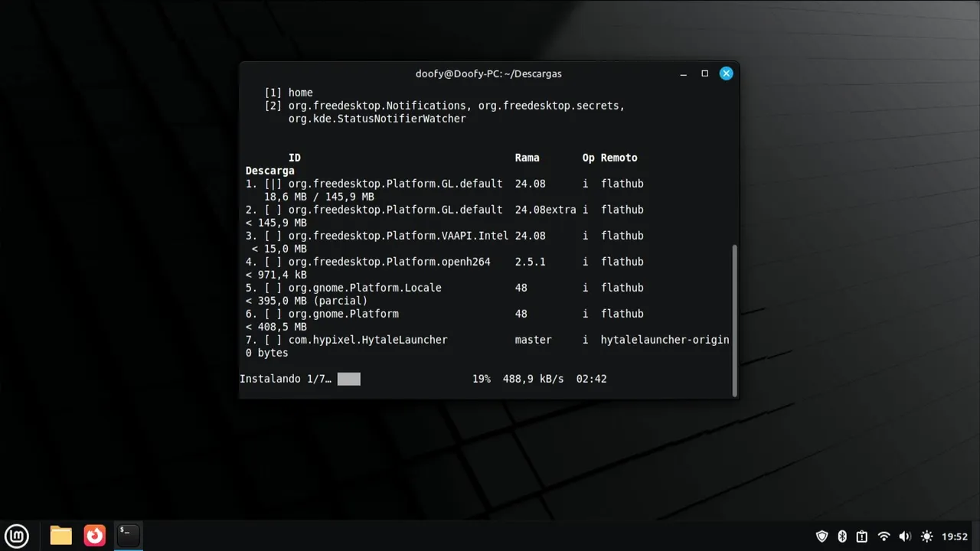Click '2.5.1' branch value
The width and height of the screenshot is (980, 551).
tap(531, 262)
